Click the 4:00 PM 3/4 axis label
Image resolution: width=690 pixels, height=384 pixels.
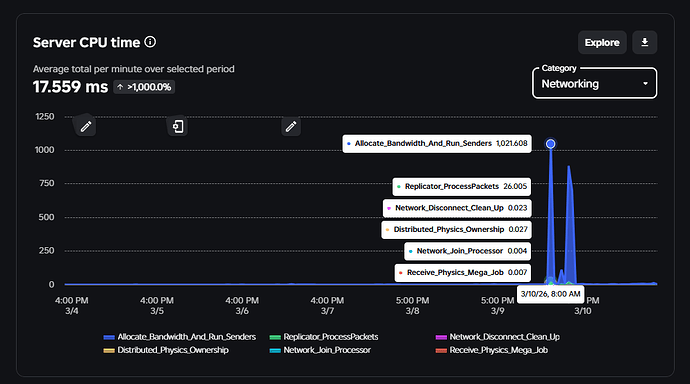[x=72, y=306]
